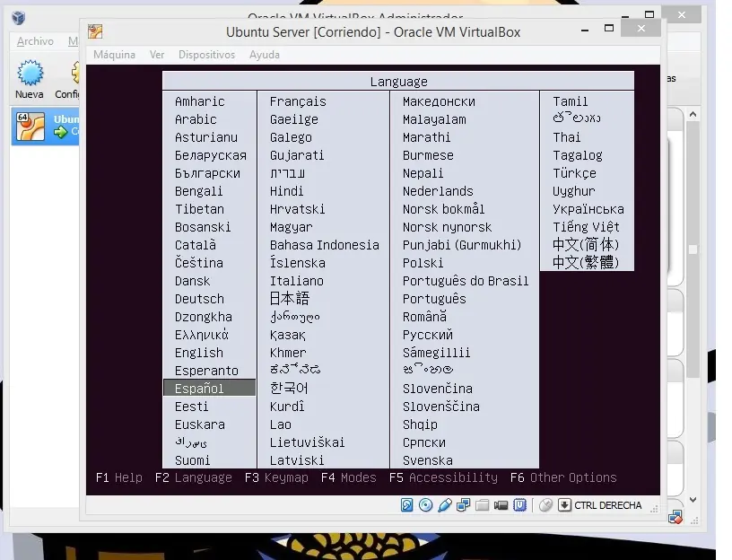Open the Archivo menu in VirtualBox Manager
The image size is (732, 560).
[35, 41]
